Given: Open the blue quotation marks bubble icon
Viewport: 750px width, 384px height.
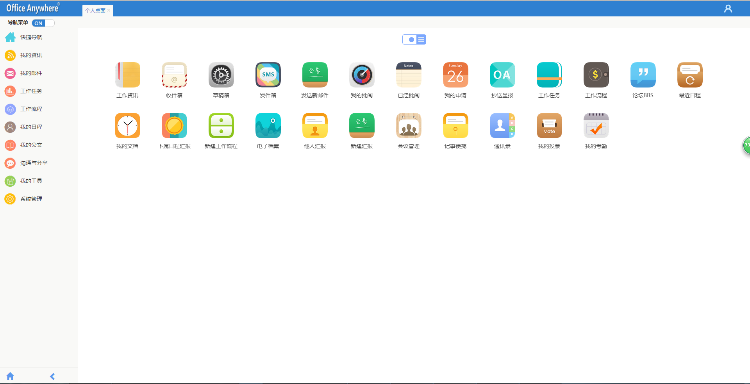Looking at the screenshot, I should (x=643, y=75).
